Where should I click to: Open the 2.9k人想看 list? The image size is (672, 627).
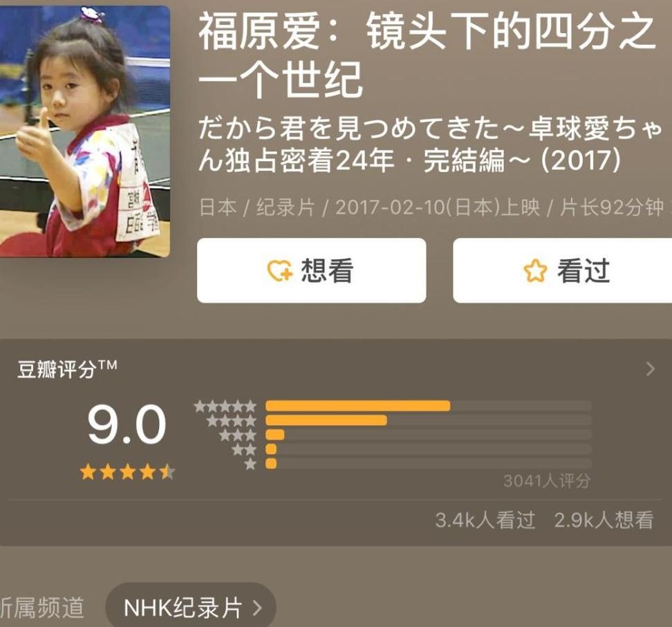(604, 520)
